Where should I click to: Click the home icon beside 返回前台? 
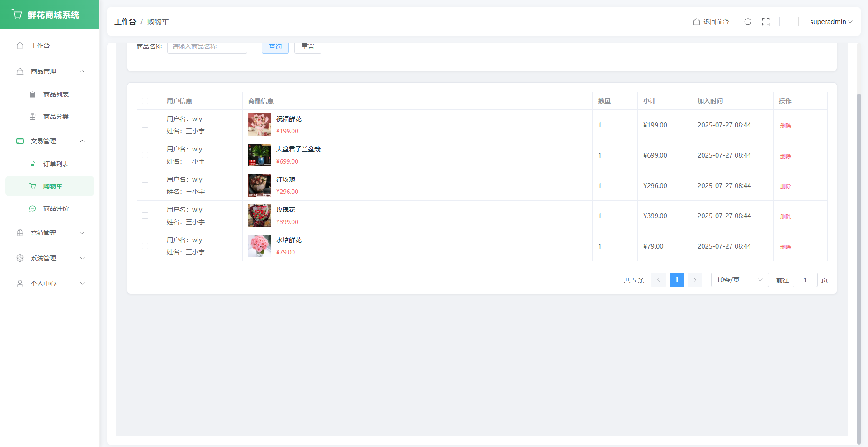[697, 22]
